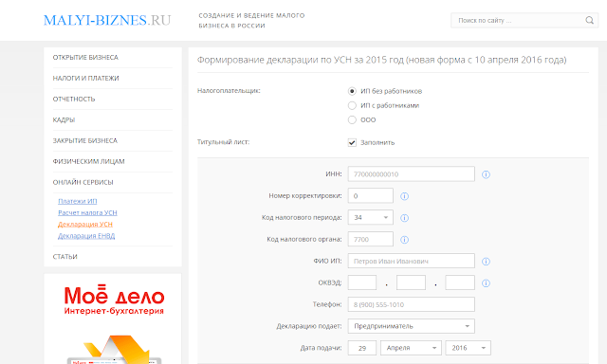This screenshot has height=364, width=607.
Task: Click the page heading Формирование декларации по УСН
Action: pyautogui.click(x=381, y=60)
